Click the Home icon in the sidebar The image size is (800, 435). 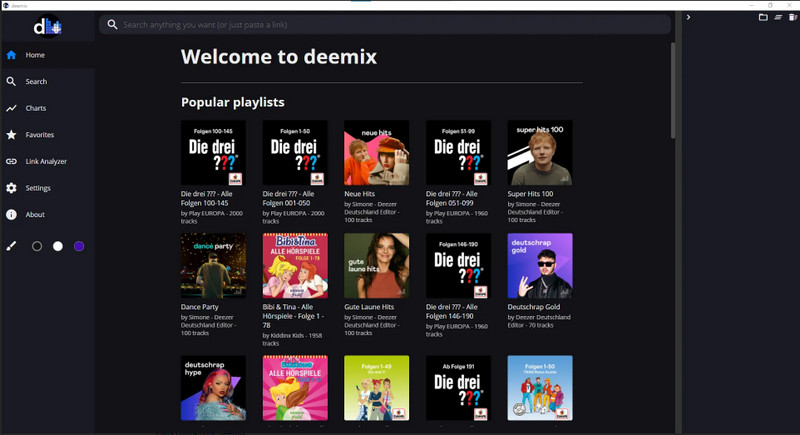[11, 55]
